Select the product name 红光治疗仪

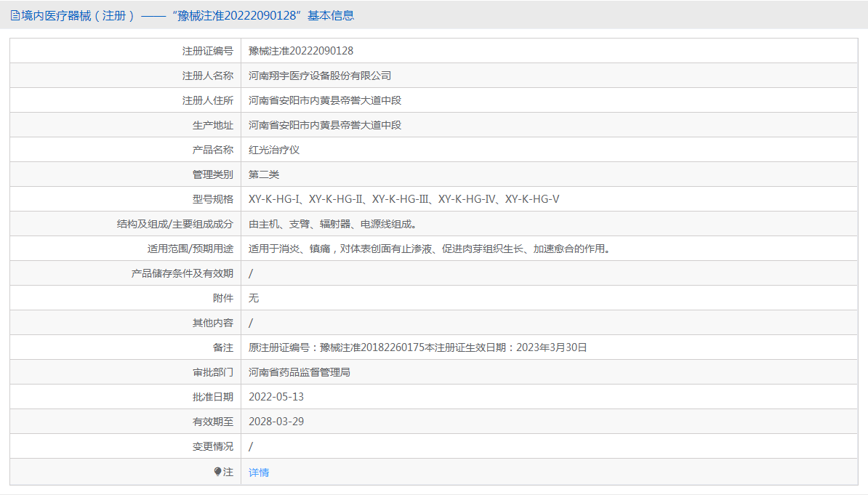(273, 149)
